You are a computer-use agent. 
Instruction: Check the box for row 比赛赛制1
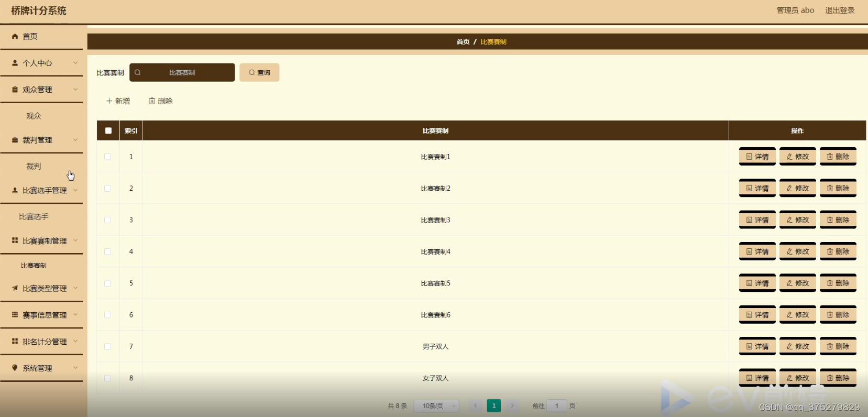click(x=107, y=157)
